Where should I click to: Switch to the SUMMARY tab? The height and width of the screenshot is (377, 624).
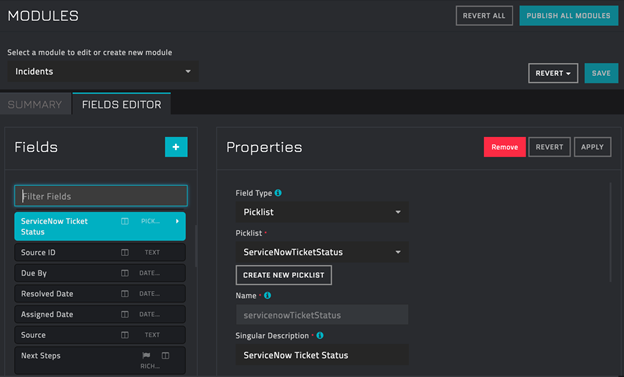[35, 105]
